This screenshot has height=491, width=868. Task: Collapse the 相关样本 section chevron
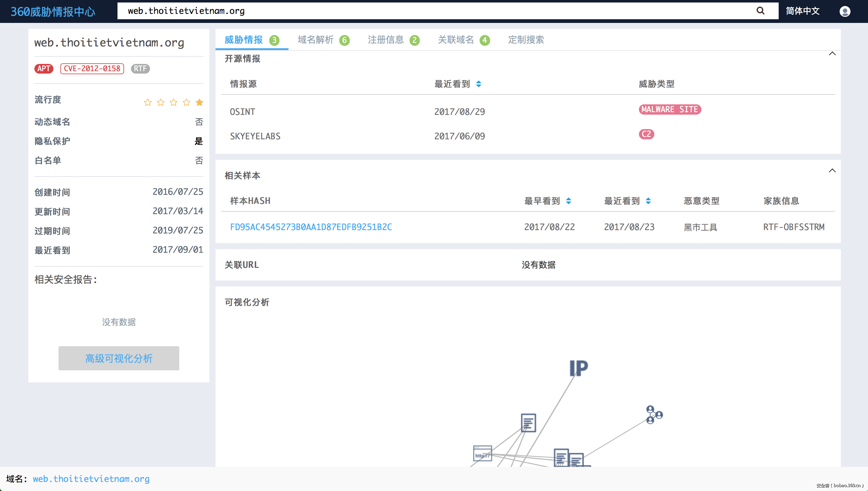(x=833, y=170)
